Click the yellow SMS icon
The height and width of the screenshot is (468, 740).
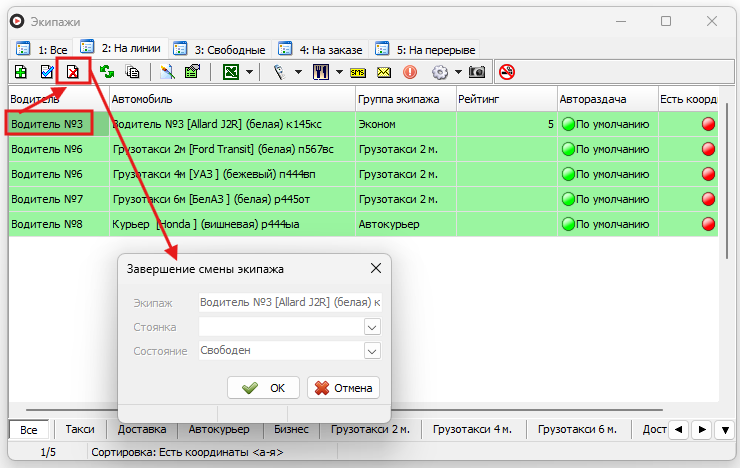point(358,73)
